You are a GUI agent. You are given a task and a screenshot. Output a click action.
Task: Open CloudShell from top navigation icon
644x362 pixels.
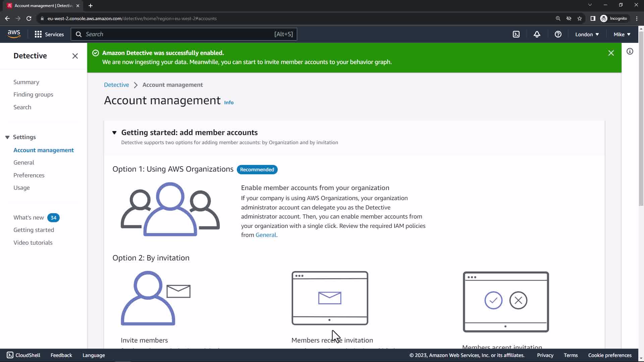pos(516,34)
